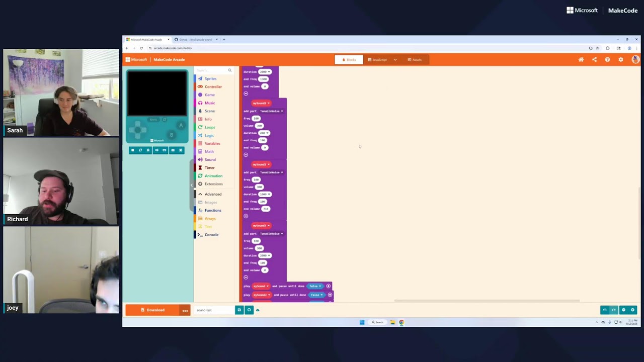Open the Math block category
Screen dimensions: 644x362
(x=209, y=151)
